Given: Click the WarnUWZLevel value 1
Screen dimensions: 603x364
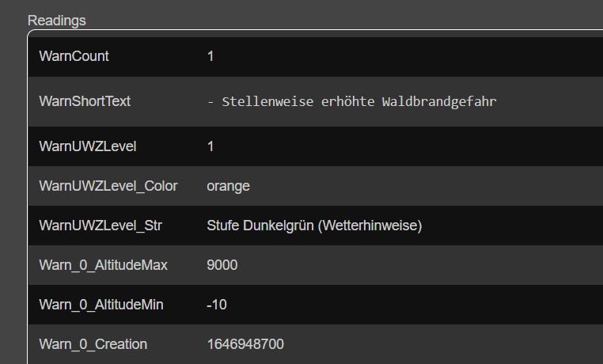Looking at the screenshot, I should coord(210,146).
